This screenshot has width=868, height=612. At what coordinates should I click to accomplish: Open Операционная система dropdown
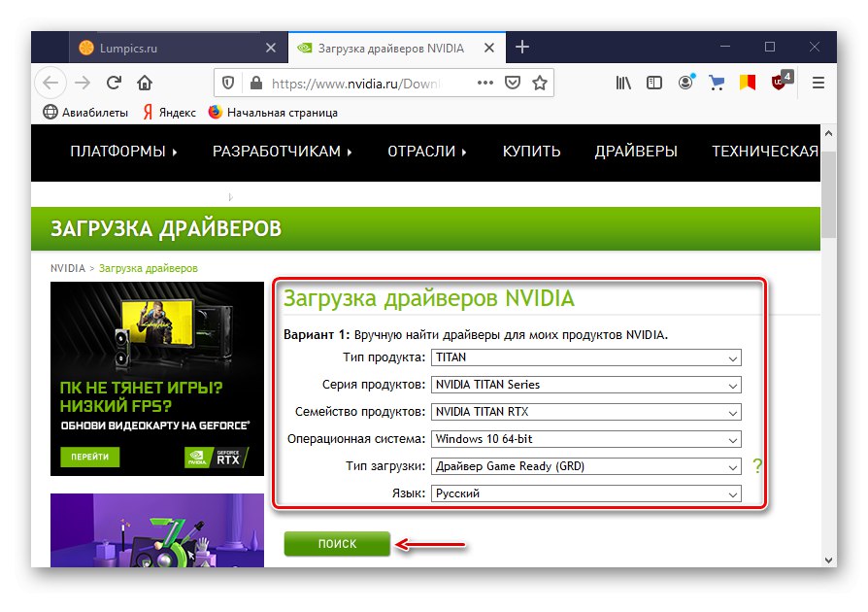click(586, 439)
